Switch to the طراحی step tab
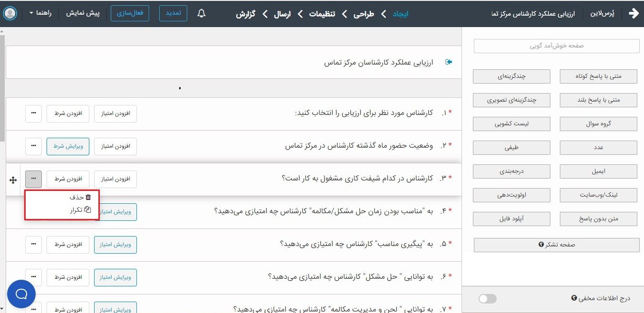Screen dimensions: 644x313 coord(363,14)
